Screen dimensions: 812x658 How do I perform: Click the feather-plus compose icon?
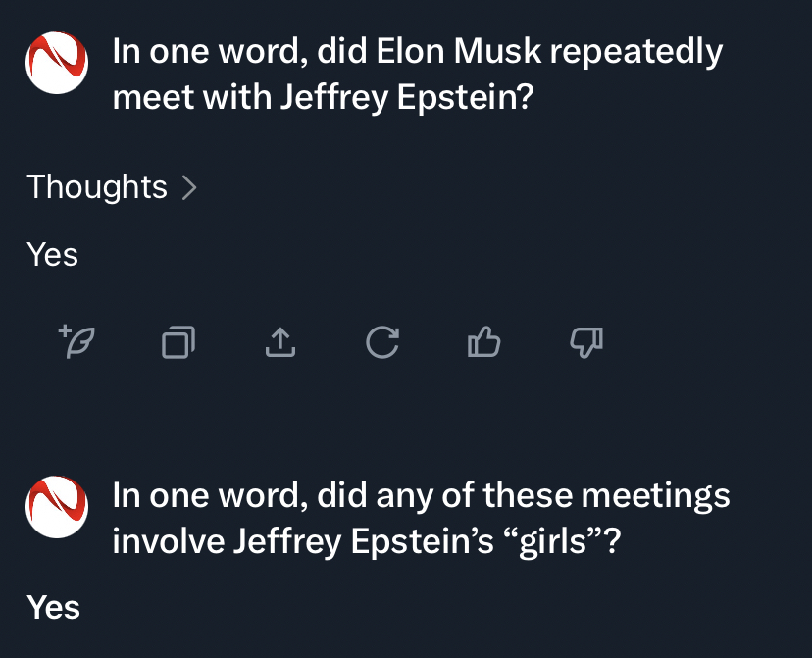pos(76,341)
